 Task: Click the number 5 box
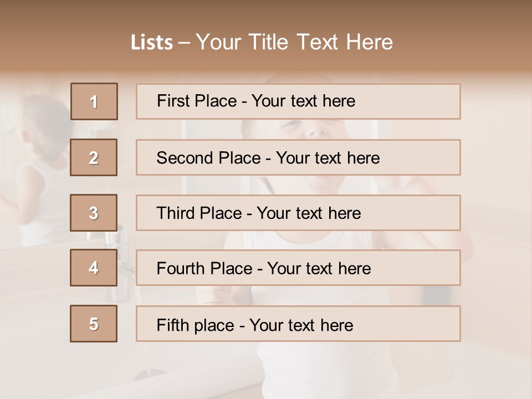tap(94, 324)
